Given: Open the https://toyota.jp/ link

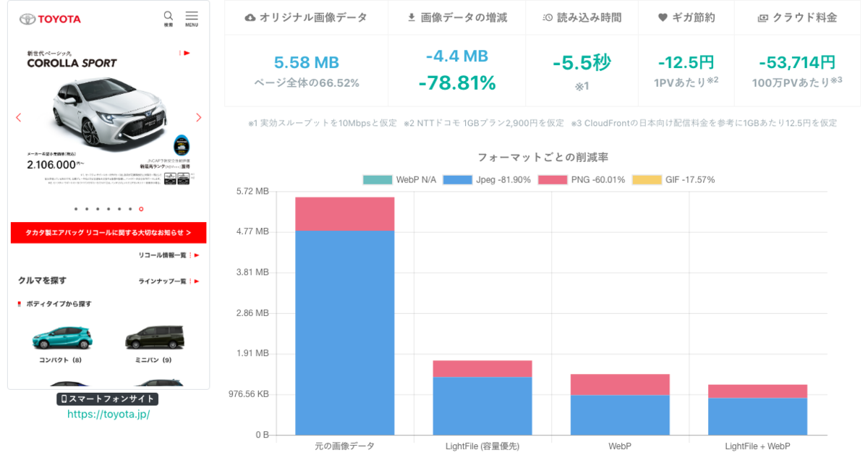Looking at the screenshot, I should point(109,414).
